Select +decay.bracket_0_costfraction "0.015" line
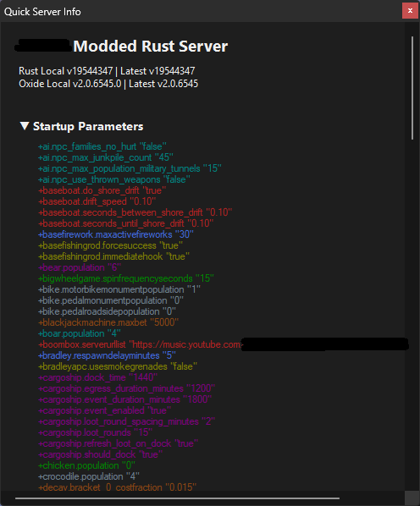 coord(117,487)
